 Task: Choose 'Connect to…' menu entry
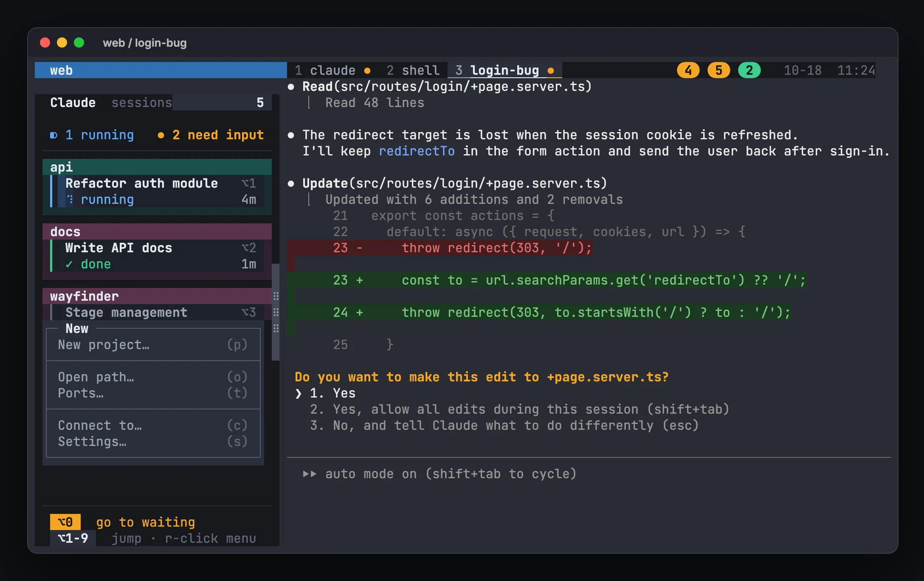coord(153,426)
